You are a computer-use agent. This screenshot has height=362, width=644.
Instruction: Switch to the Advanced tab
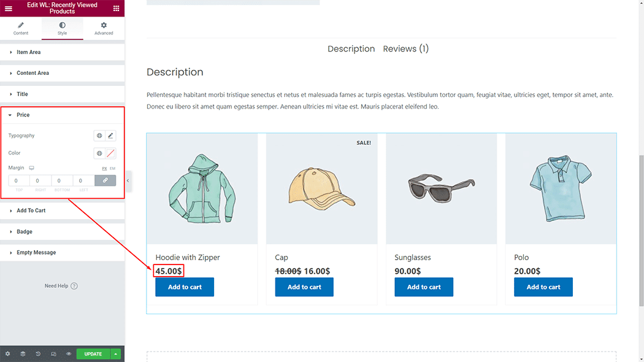[x=104, y=28]
